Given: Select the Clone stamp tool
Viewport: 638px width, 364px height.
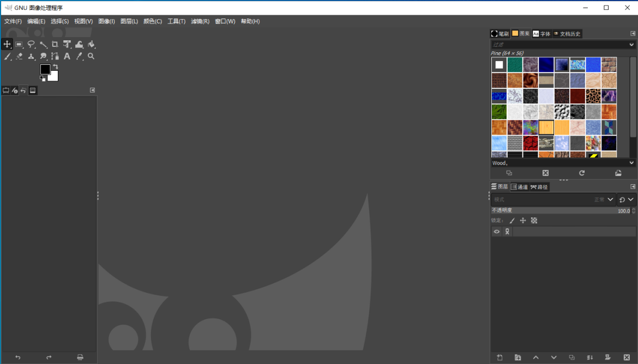Looking at the screenshot, I should click(x=31, y=57).
